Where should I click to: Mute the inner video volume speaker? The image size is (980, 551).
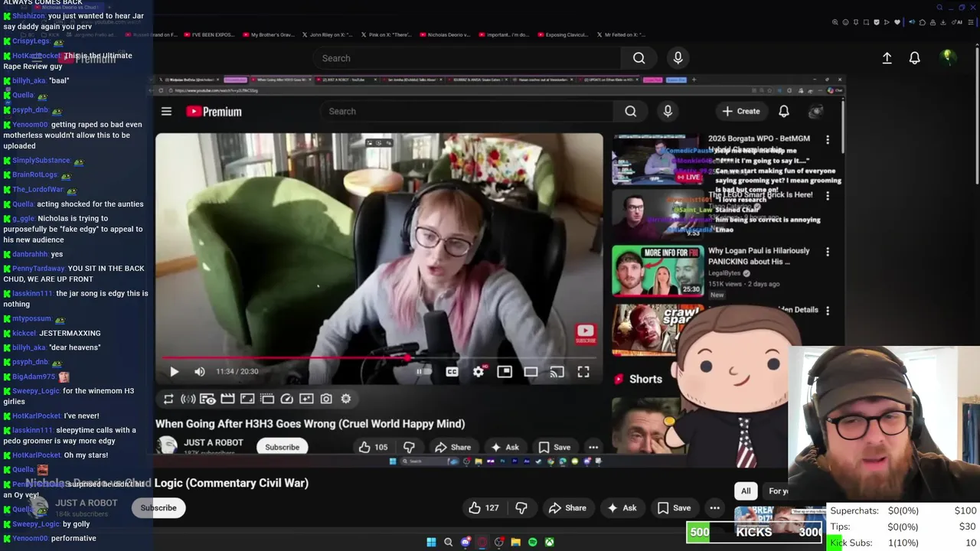coord(200,372)
